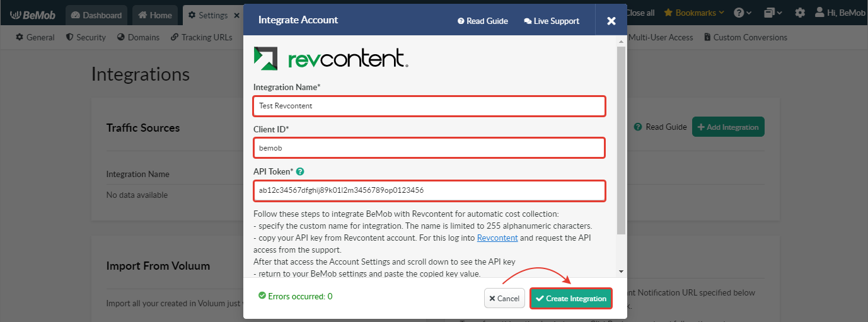Follow the Revcontent hyperlink in instructions

497,238
